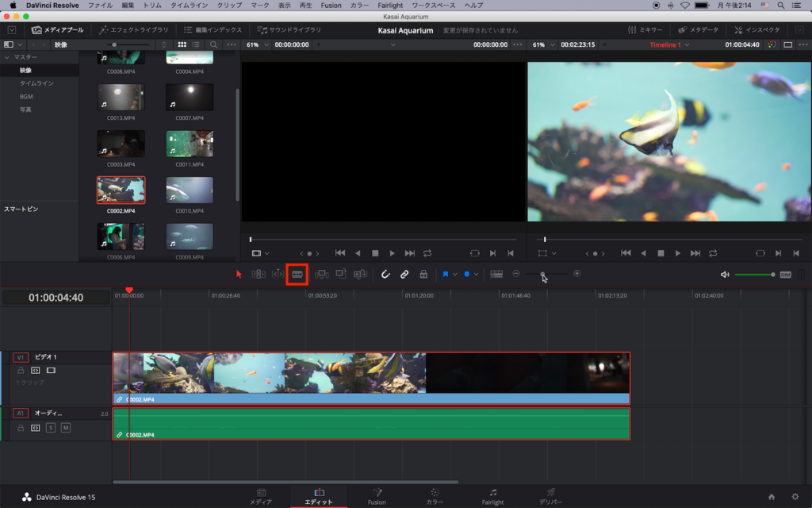Viewport: 812px width, 508px height.
Task: Click the linked selection chain icon
Action: pos(404,274)
